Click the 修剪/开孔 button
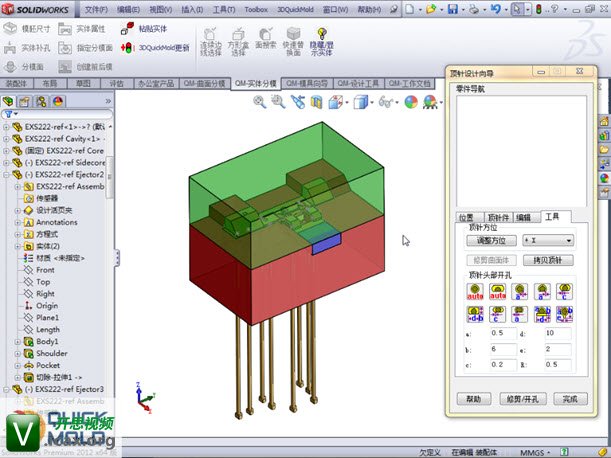 tap(523, 399)
